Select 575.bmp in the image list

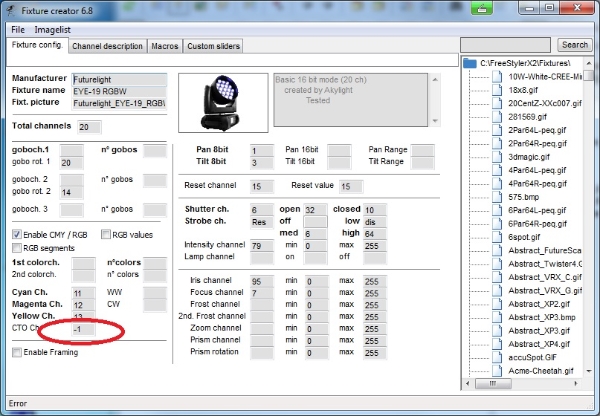pos(524,198)
